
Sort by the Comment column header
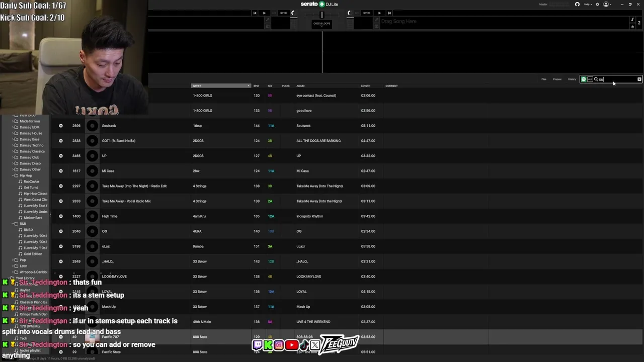click(391, 86)
